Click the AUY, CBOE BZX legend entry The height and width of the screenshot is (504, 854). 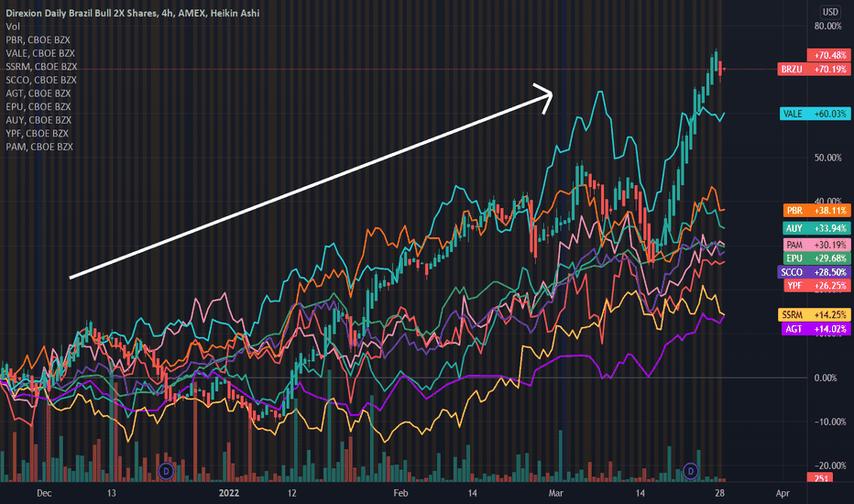click(x=38, y=120)
